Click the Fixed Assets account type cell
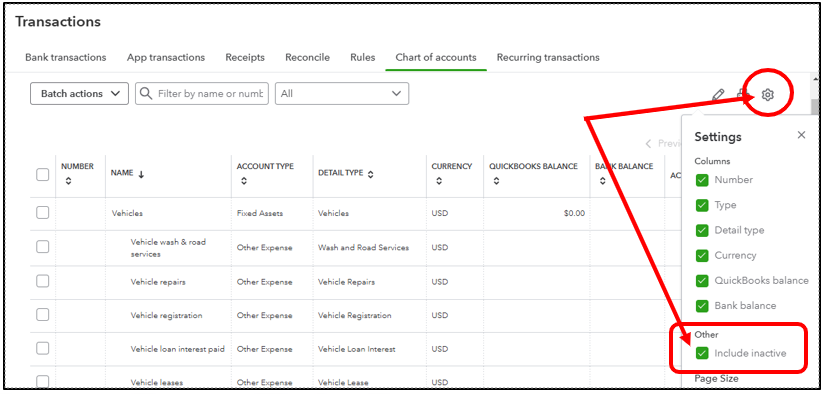The width and height of the screenshot is (825, 394). pos(260,213)
